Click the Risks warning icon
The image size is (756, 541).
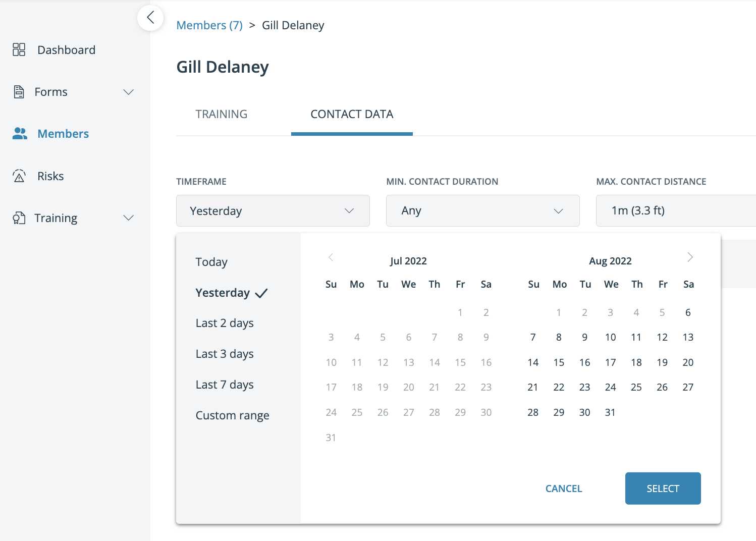[19, 176]
